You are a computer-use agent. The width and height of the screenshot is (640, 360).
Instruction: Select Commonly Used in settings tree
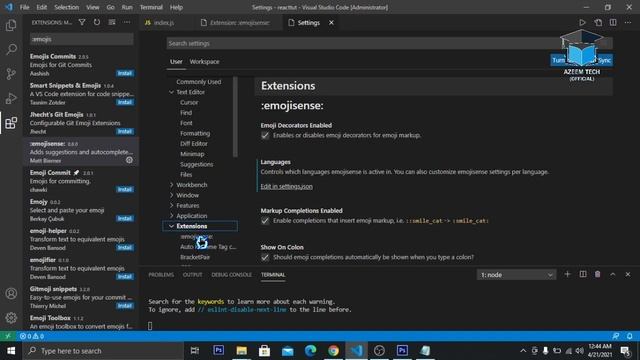(198, 82)
